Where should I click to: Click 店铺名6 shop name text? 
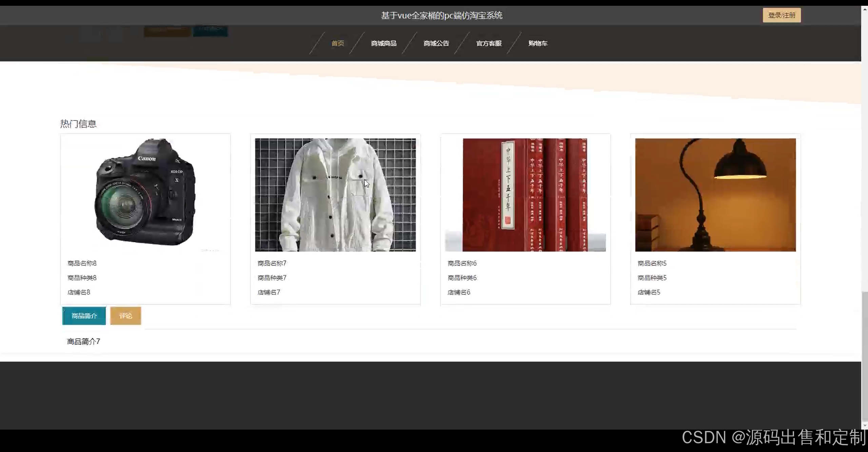(459, 292)
